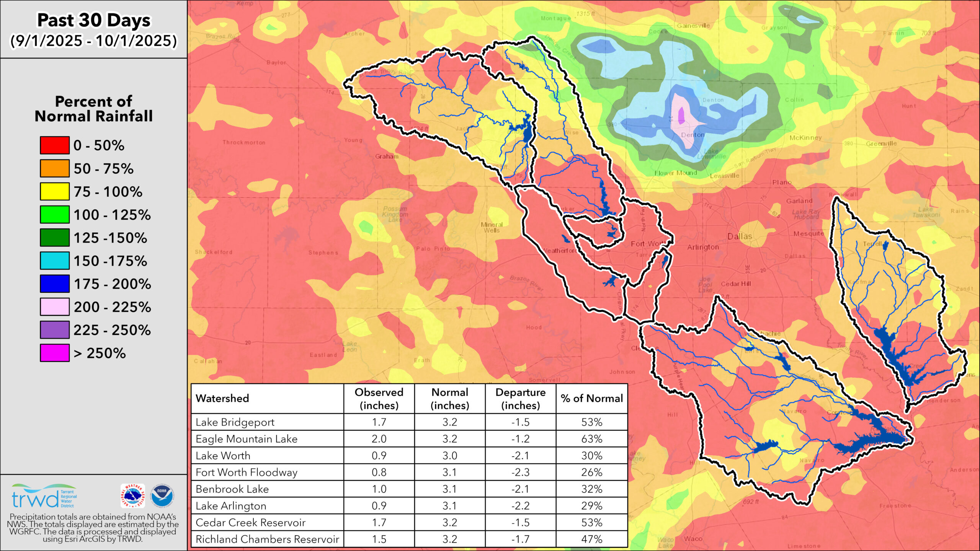980x551 pixels.
Task: Click the % of Normal column header
Action: coord(591,398)
